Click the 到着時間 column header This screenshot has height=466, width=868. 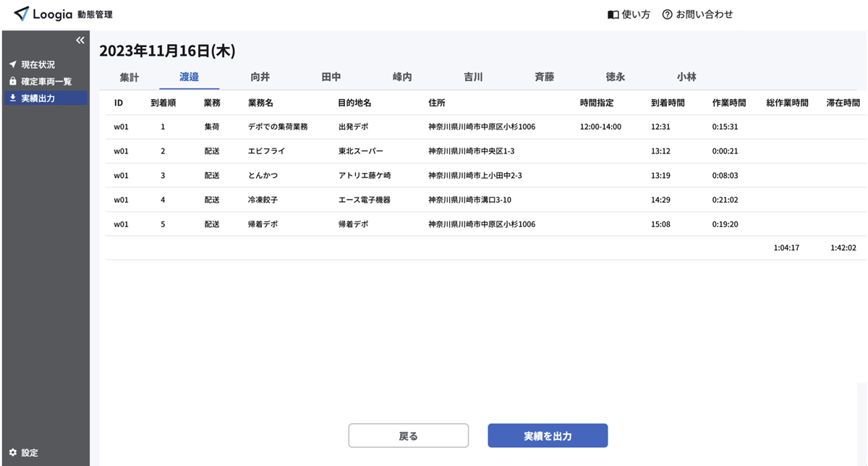tap(668, 103)
